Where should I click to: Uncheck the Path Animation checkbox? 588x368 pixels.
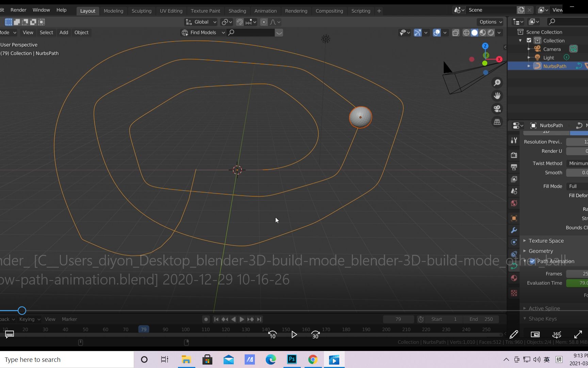click(533, 261)
